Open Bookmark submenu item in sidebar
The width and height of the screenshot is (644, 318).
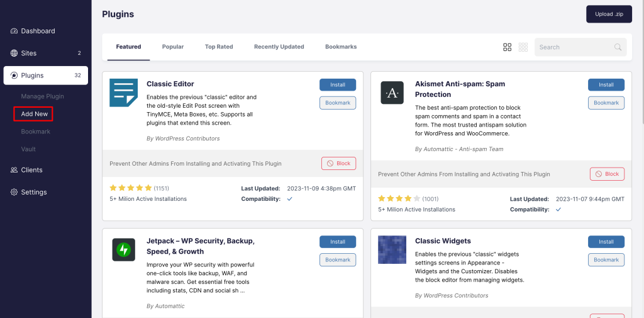click(36, 132)
